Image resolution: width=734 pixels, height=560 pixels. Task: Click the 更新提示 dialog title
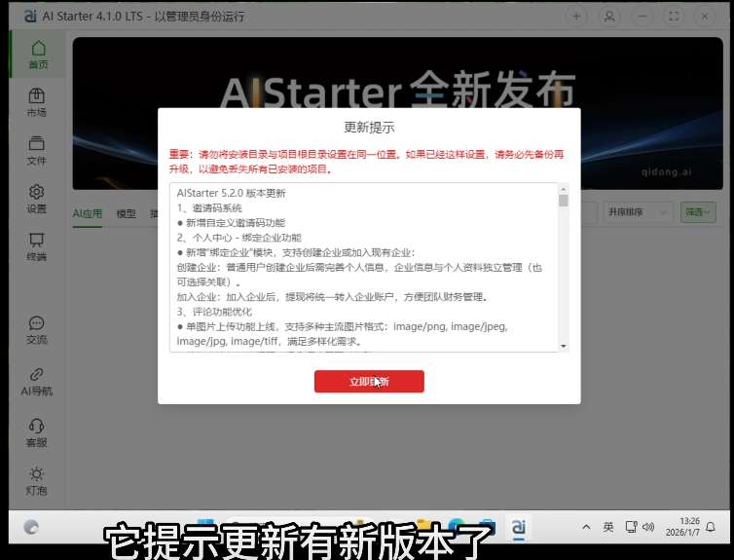point(369,128)
